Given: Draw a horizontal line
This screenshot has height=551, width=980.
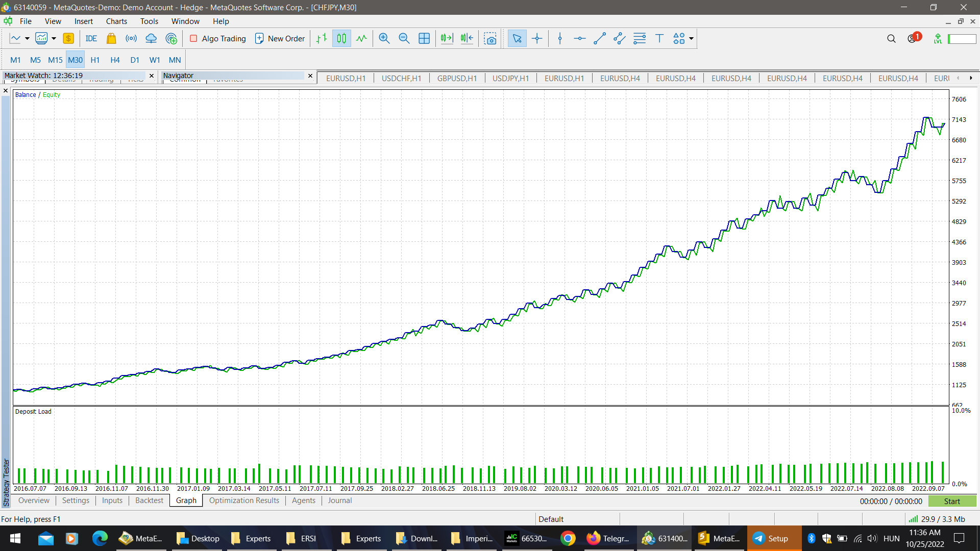Looking at the screenshot, I should point(580,38).
